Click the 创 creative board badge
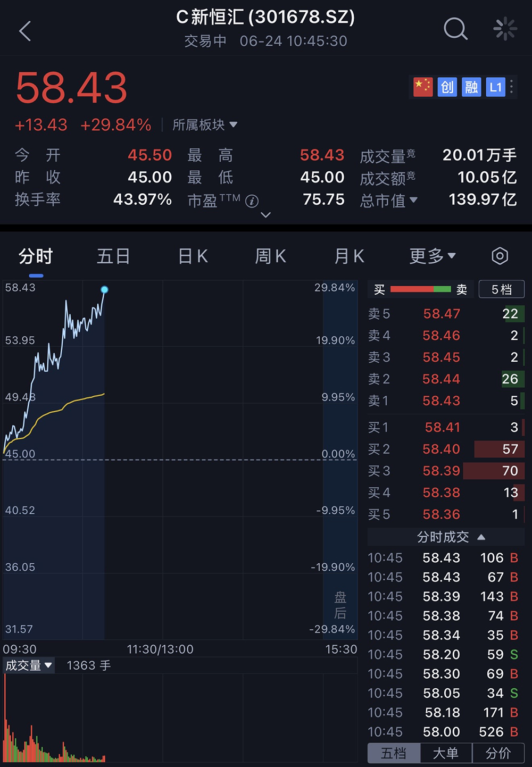 (447, 87)
